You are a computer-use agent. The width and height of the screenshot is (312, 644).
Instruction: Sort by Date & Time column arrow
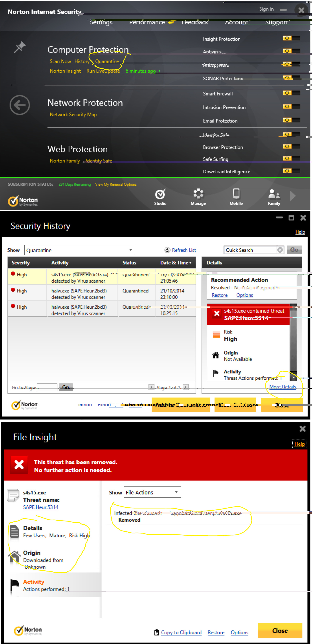pos(190,262)
